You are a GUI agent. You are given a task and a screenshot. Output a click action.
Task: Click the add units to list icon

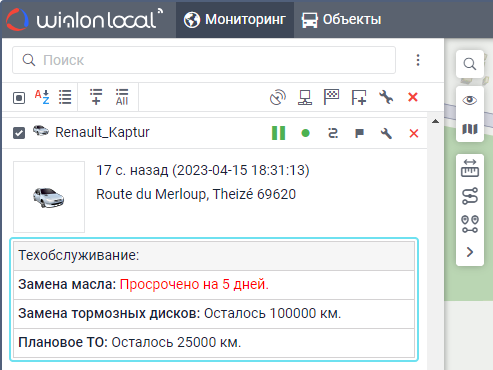click(x=96, y=97)
